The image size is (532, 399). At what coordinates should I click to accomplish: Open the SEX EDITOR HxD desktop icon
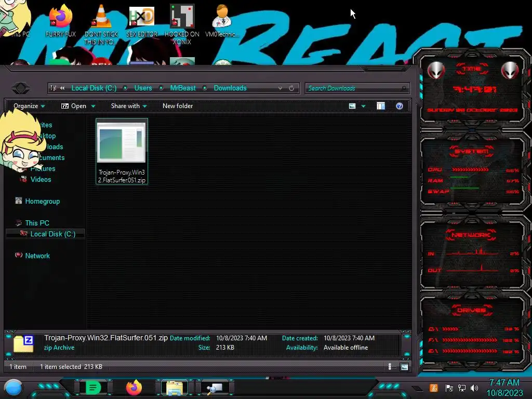tap(142, 20)
